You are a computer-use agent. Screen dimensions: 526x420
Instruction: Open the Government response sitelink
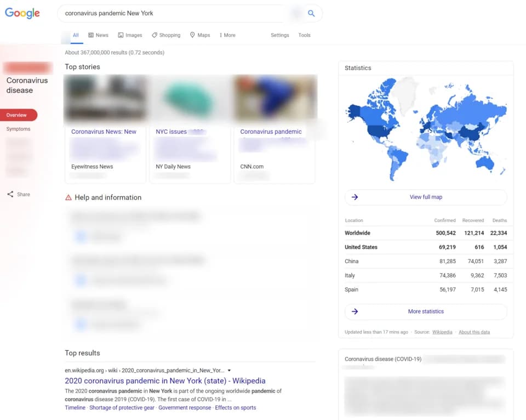click(x=185, y=407)
